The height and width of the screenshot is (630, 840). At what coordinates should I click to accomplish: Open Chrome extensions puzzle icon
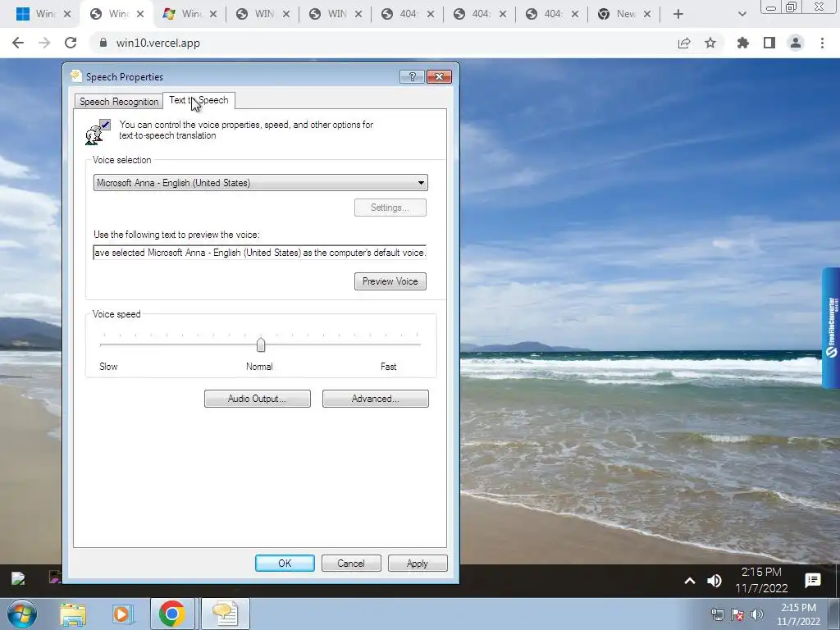743,43
